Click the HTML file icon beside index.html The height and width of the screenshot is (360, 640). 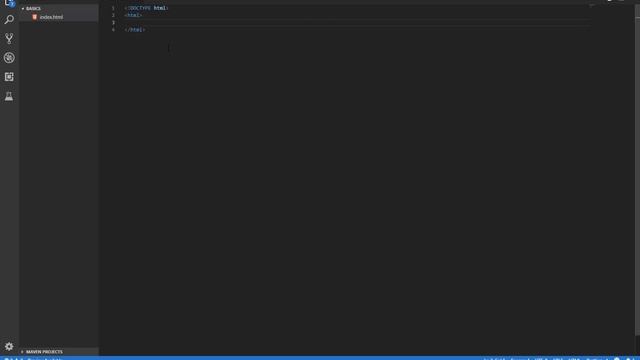pos(35,17)
